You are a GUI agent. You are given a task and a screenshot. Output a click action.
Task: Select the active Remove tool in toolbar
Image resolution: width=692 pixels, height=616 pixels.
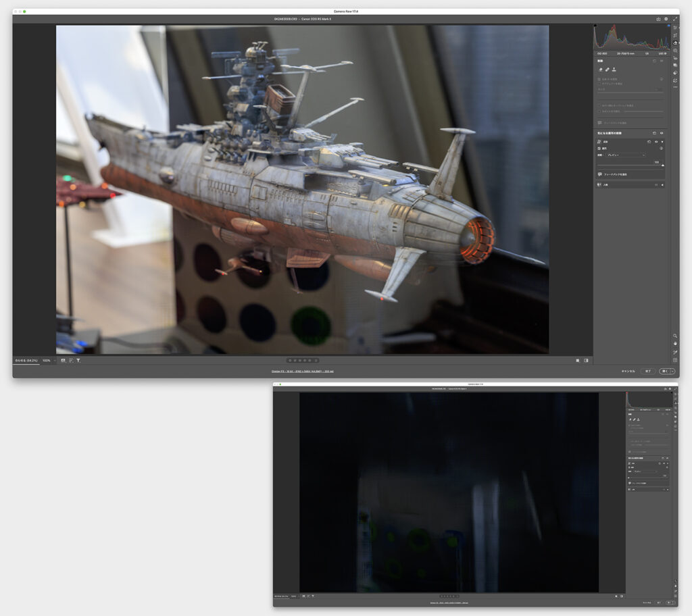675,43
